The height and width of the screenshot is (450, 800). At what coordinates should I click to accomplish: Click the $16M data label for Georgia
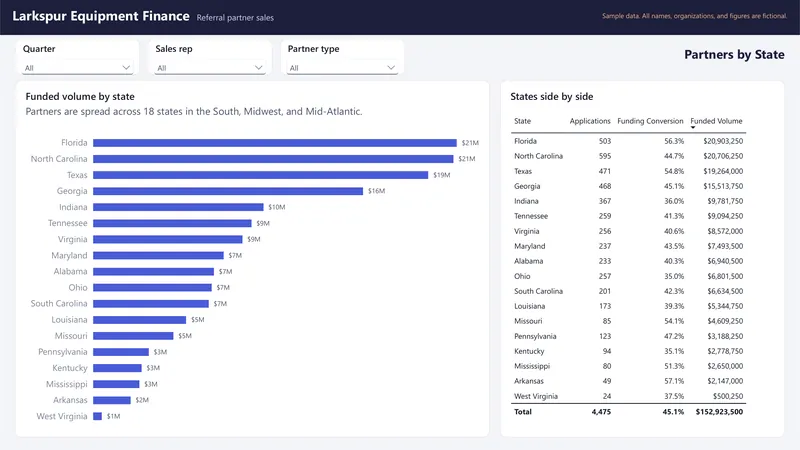click(x=377, y=191)
